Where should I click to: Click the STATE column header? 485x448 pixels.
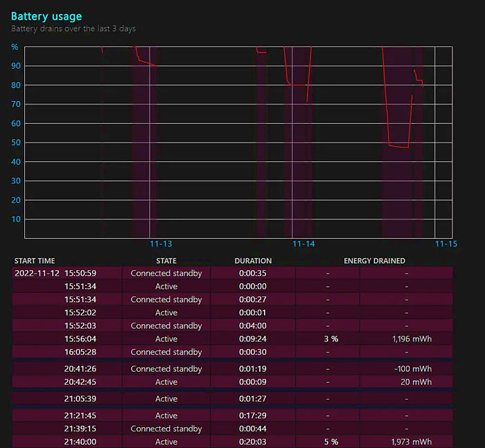(166, 261)
